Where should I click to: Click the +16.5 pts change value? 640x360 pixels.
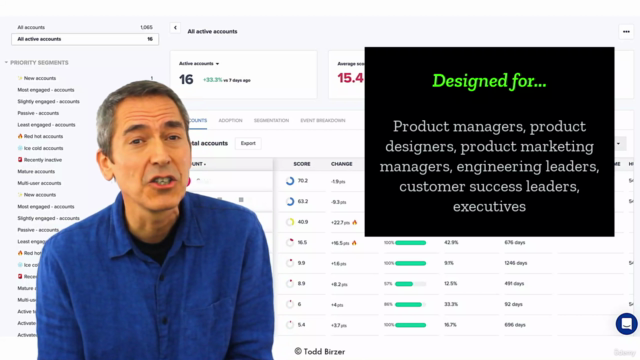pyautogui.click(x=340, y=243)
